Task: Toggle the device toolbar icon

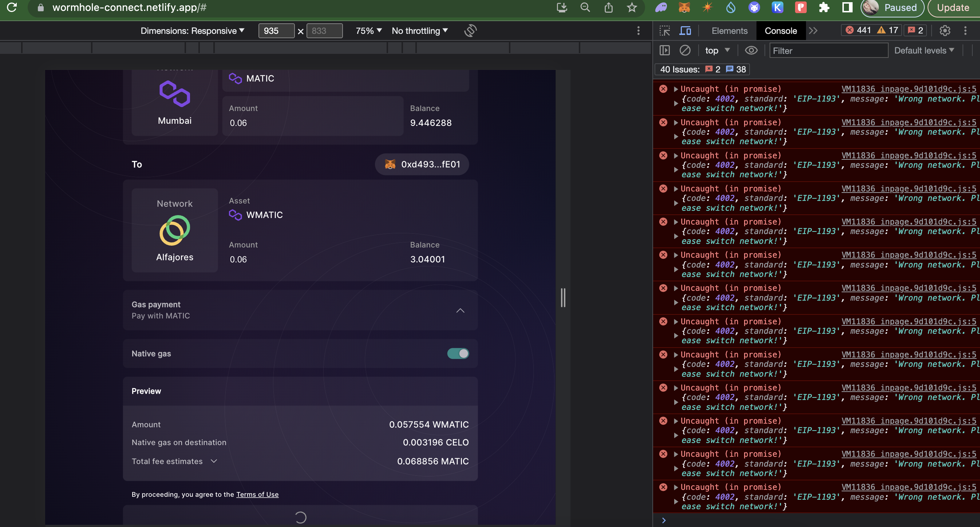Action: click(x=685, y=31)
